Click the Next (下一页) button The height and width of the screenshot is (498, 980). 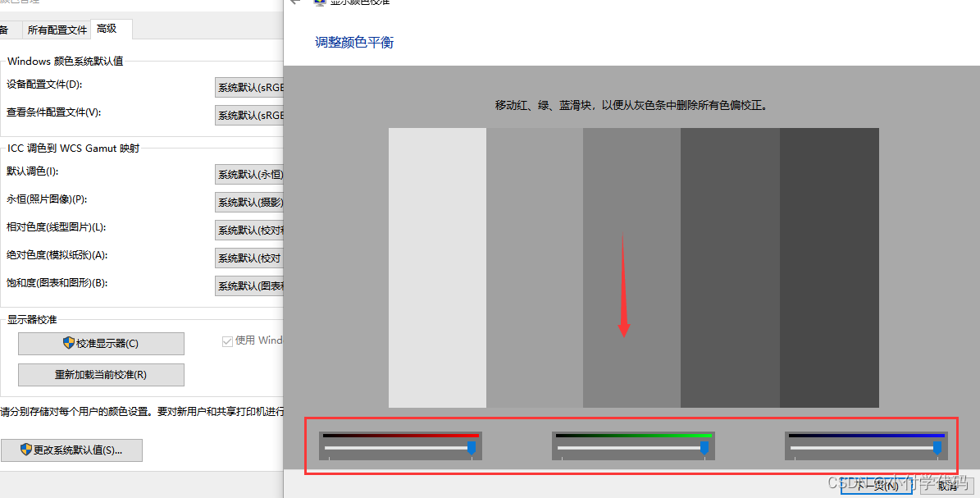point(876,486)
